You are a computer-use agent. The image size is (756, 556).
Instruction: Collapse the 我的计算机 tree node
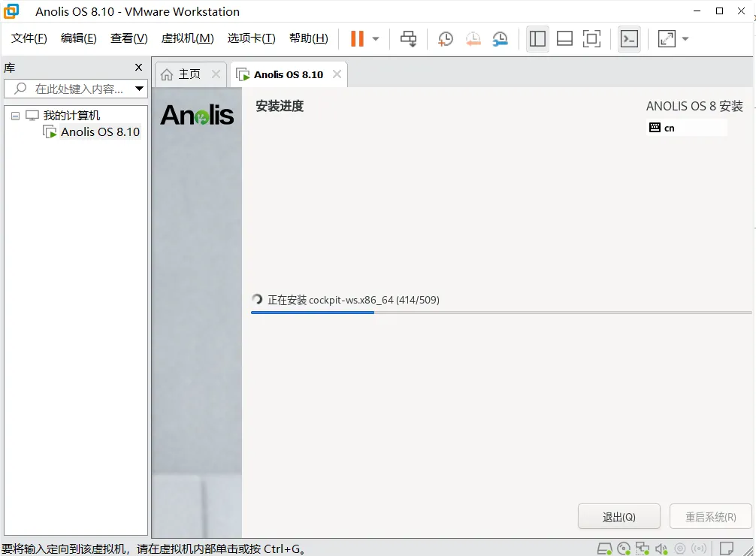(16, 116)
